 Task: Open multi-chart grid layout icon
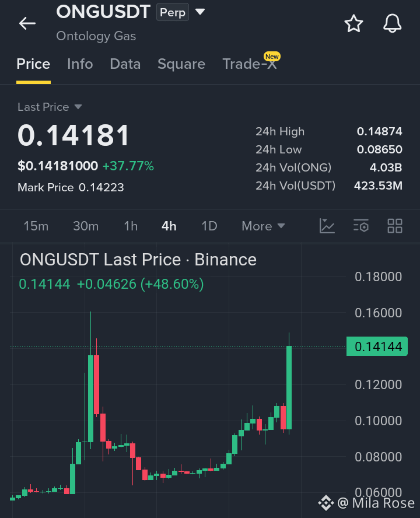395,226
